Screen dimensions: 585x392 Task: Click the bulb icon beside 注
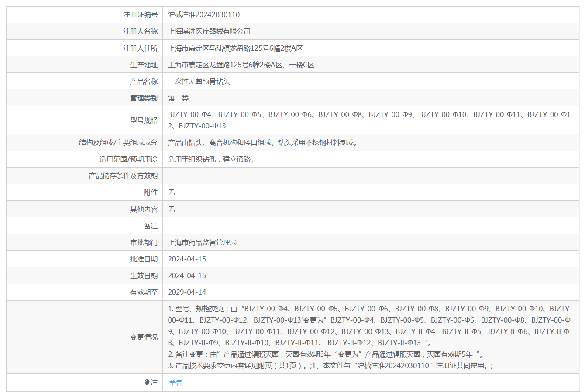(147, 383)
